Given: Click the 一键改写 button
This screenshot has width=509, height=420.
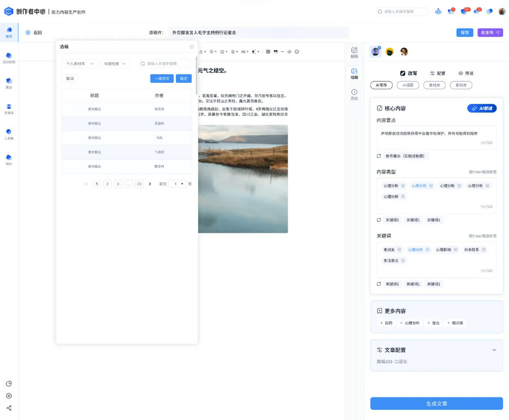Looking at the screenshot, I should point(161,78).
